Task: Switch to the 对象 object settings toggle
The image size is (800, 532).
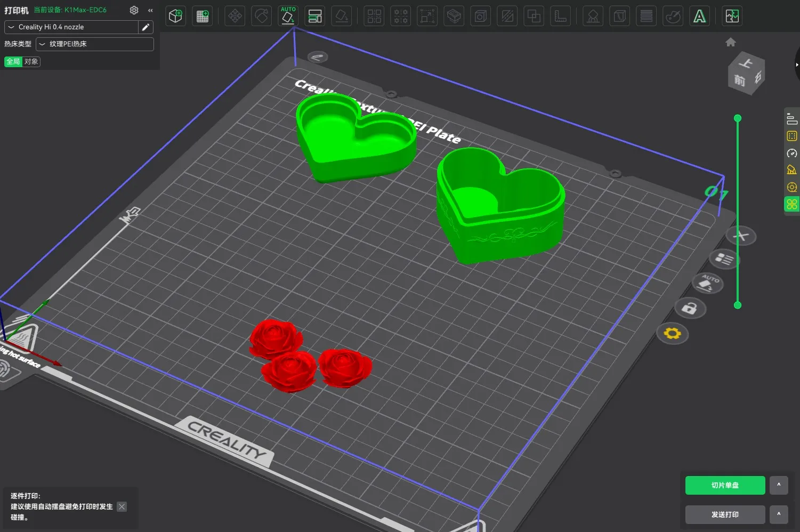Action: [31, 61]
